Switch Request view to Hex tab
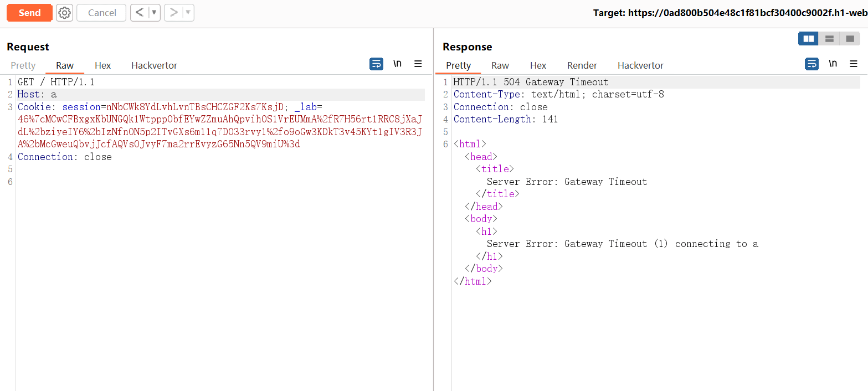The height and width of the screenshot is (391, 868). click(102, 65)
